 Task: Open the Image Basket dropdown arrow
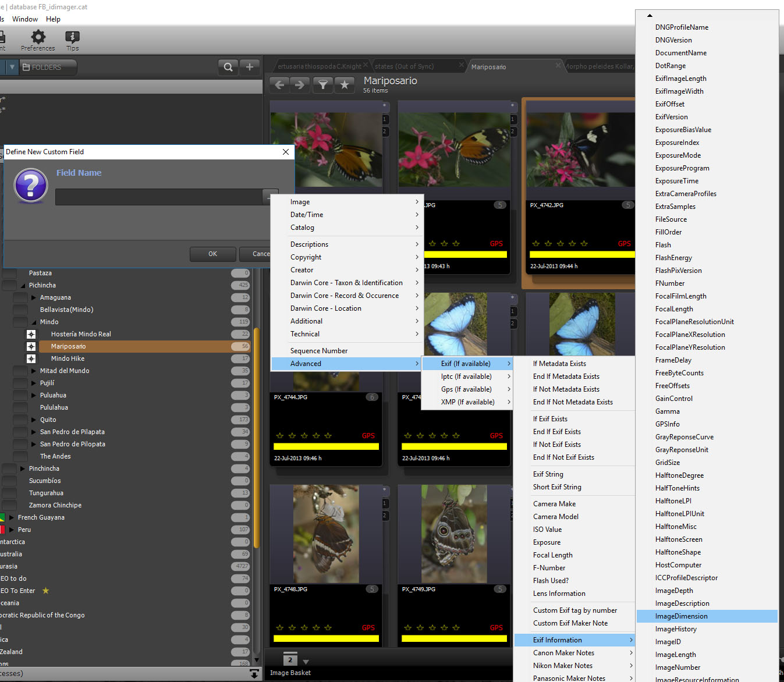(x=306, y=662)
